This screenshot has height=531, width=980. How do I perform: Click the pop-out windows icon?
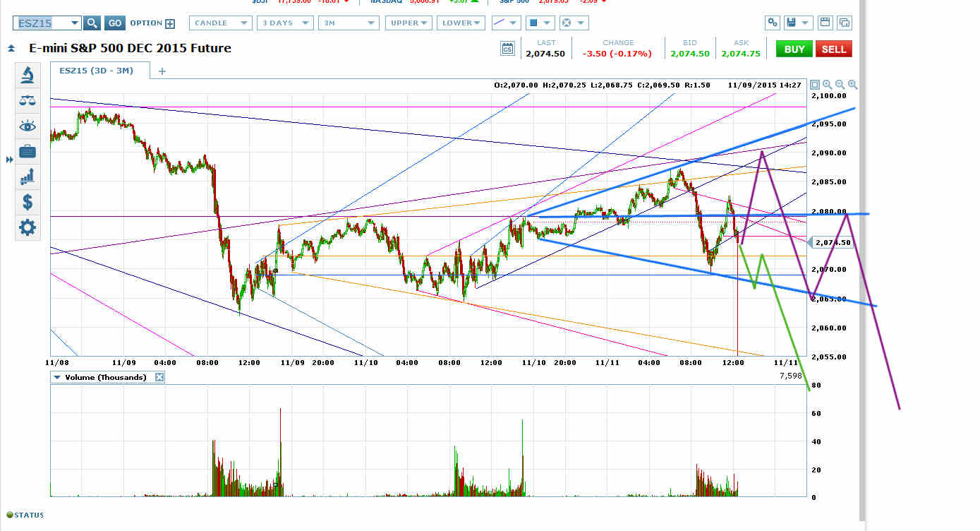click(844, 23)
